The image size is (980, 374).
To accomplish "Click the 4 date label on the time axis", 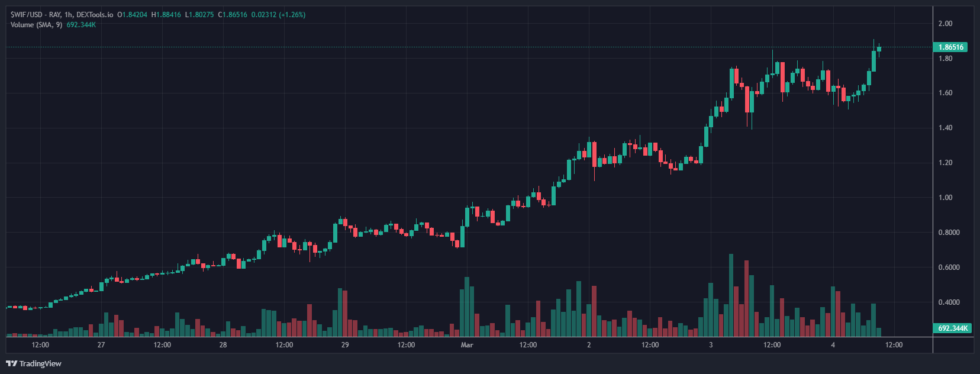I will pos(833,345).
